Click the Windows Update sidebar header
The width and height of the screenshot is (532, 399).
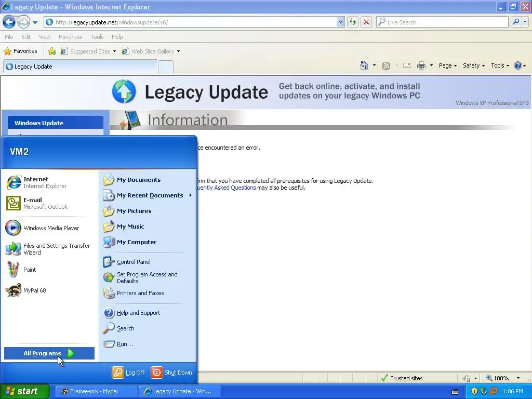pyautogui.click(x=56, y=123)
